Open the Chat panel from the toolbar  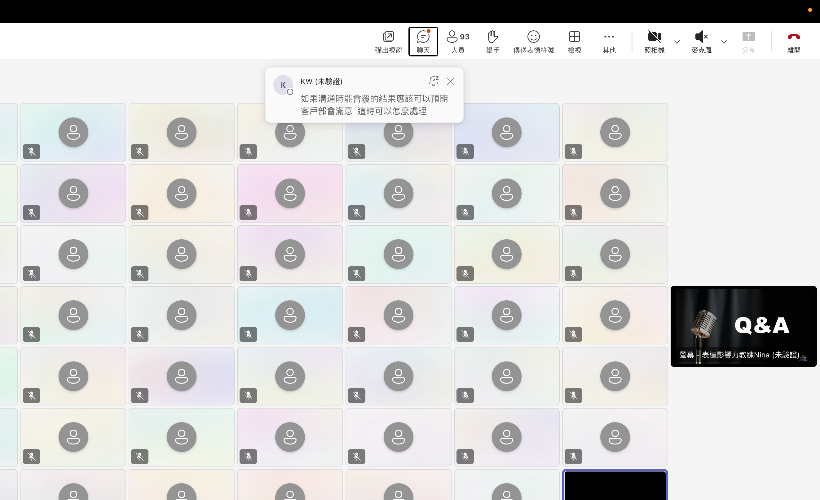[x=423, y=40]
